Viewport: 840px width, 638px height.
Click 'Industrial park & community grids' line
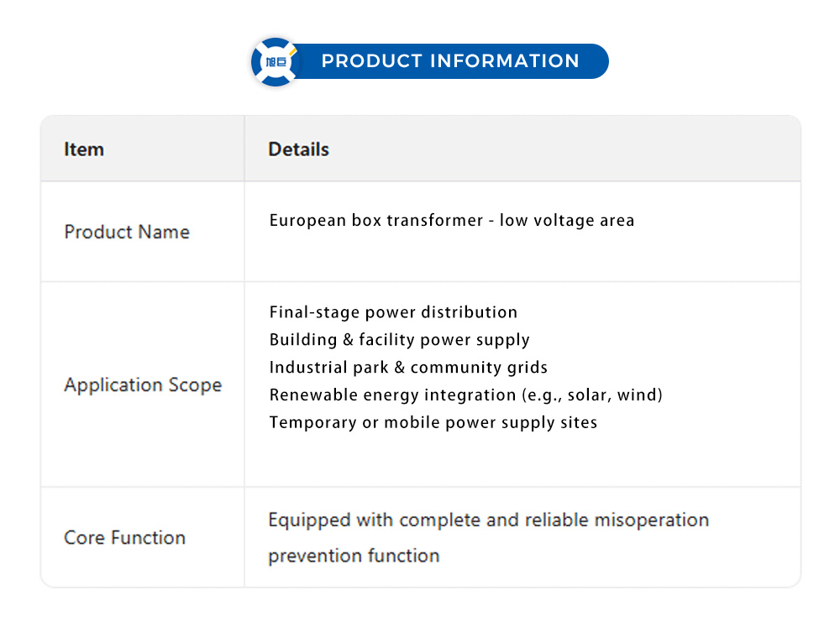tap(408, 368)
